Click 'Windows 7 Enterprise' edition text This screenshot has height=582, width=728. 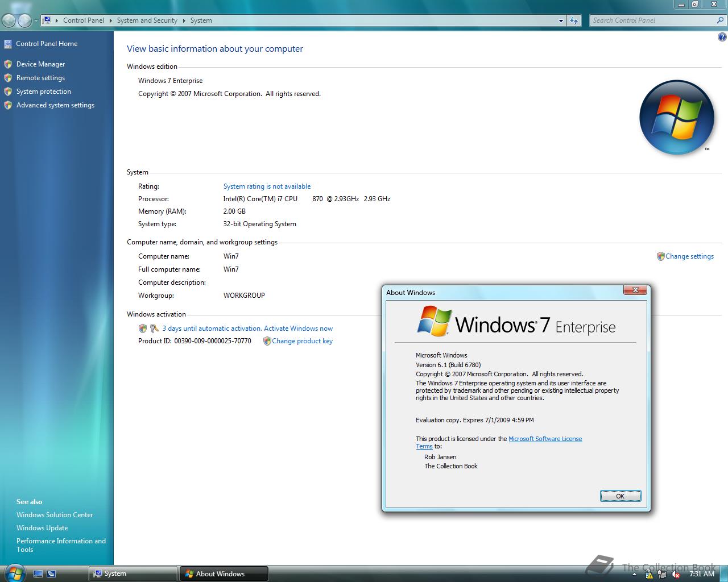tap(170, 81)
